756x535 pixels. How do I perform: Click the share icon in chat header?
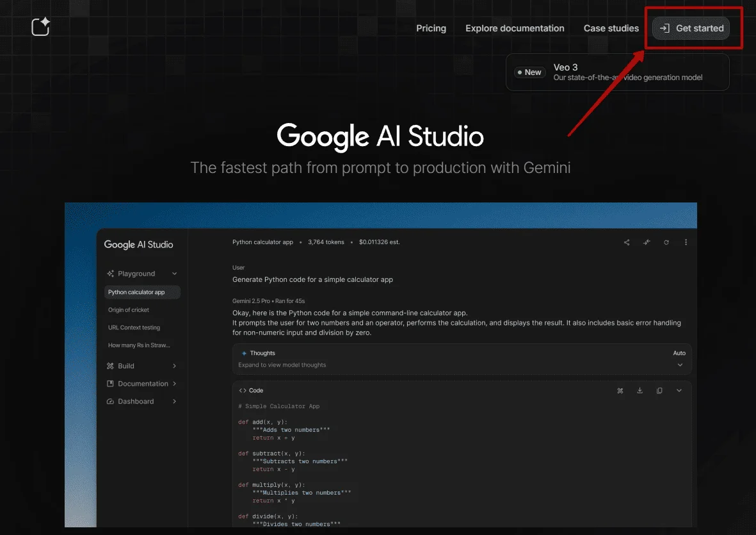(x=627, y=242)
